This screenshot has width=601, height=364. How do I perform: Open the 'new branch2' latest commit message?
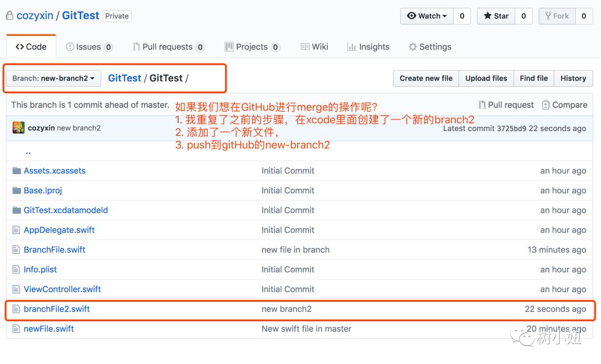click(x=78, y=128)
